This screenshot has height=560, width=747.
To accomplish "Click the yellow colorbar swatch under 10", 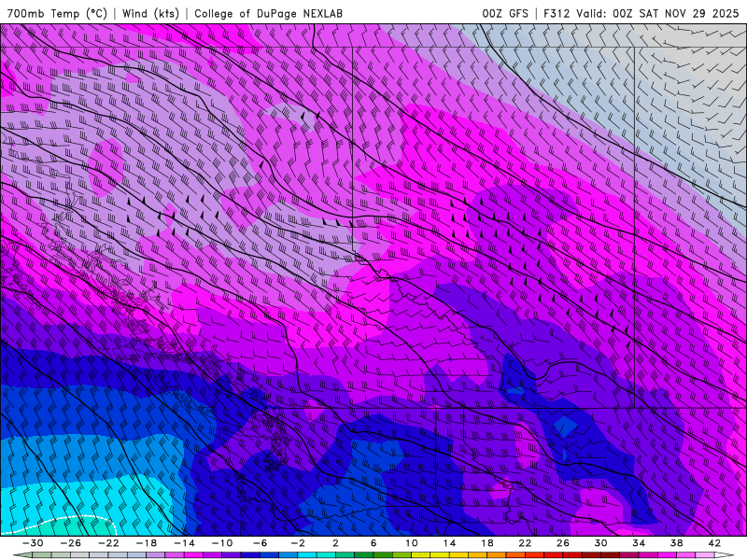I will point(421,555).
